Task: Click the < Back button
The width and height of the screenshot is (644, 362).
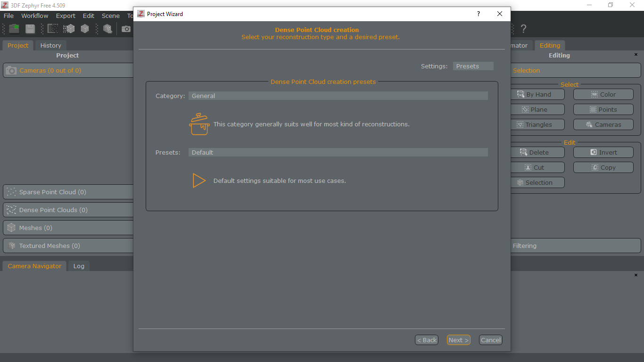Action: [x=427, y=340]
